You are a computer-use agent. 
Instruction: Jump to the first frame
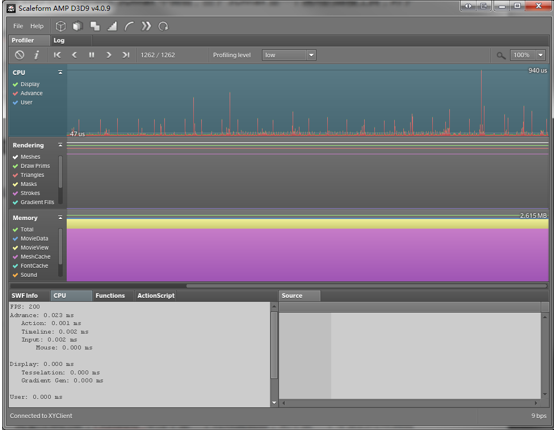click(57, 55)
